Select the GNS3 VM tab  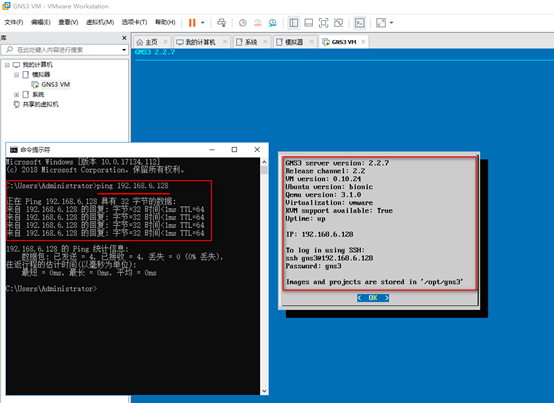[x=344, y=42]
